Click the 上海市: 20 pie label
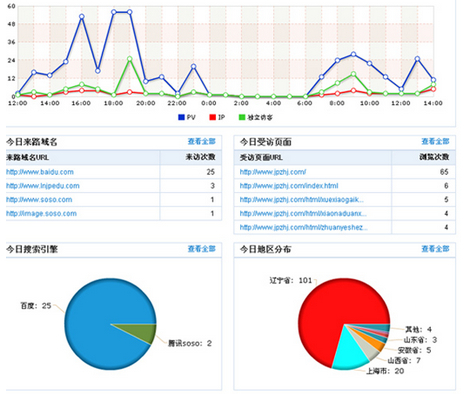Viewport: 465px width, 394px height. 385,371
